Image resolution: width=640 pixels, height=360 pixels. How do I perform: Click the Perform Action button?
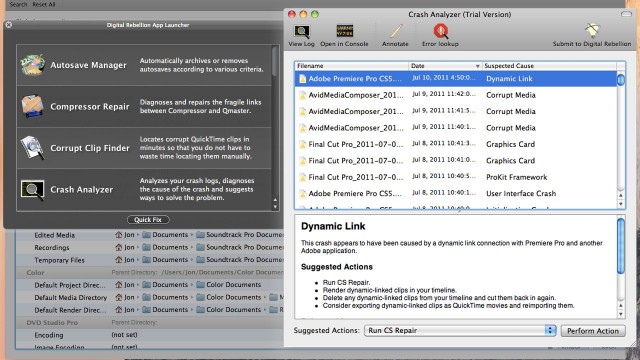coord(593,331)
